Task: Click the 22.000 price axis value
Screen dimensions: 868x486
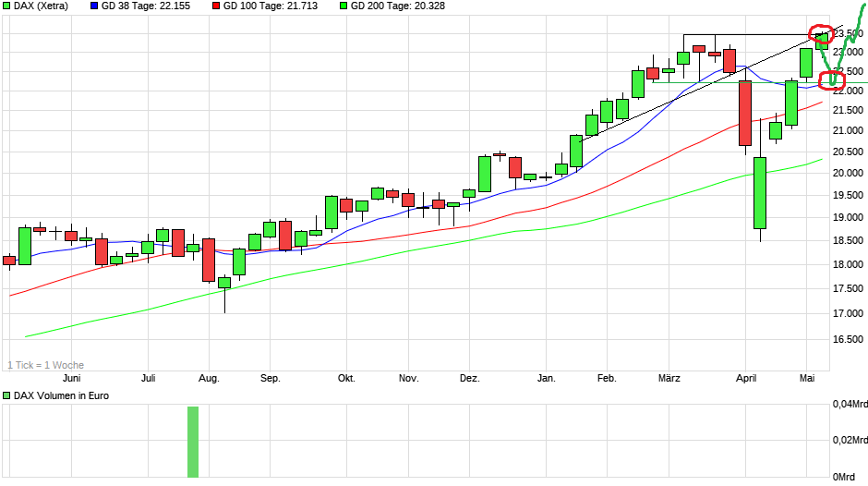Action: [x=848, y=91]
